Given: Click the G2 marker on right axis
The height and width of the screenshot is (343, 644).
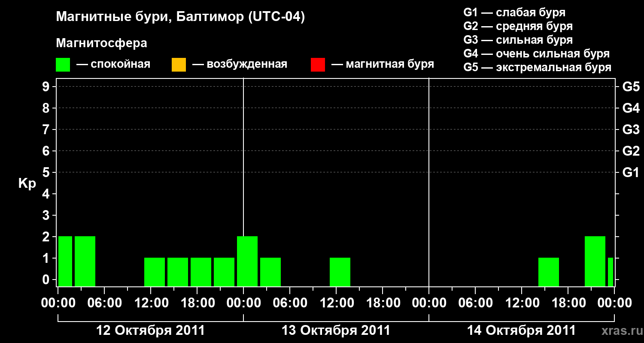Looking at the screenshot, I should (631, 151).
